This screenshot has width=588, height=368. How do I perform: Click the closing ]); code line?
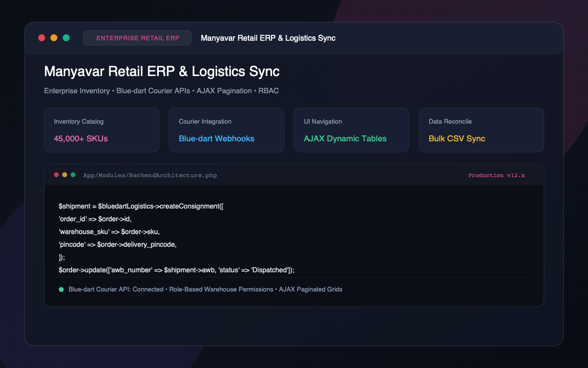[x=62, y=257]
